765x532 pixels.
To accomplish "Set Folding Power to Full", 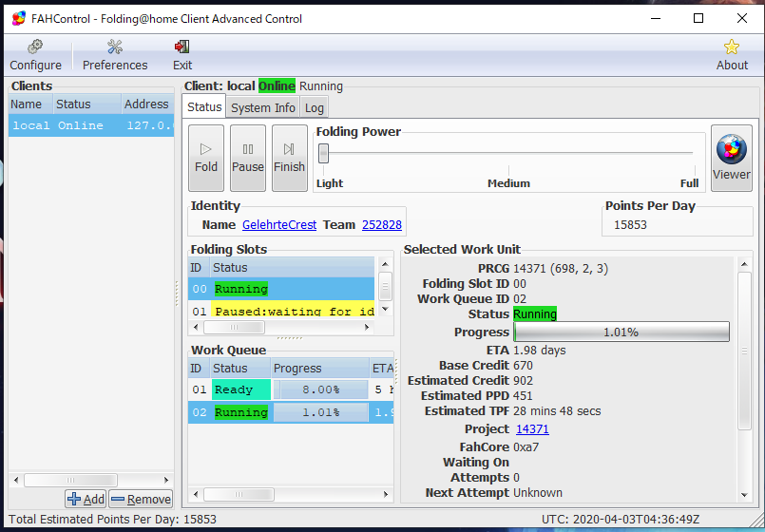I will coord(689,183).
